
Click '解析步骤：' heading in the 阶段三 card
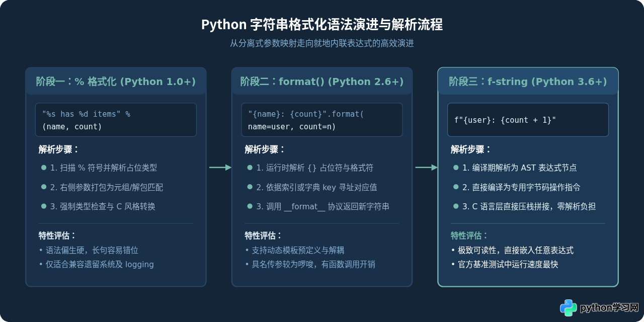point(471,149)
